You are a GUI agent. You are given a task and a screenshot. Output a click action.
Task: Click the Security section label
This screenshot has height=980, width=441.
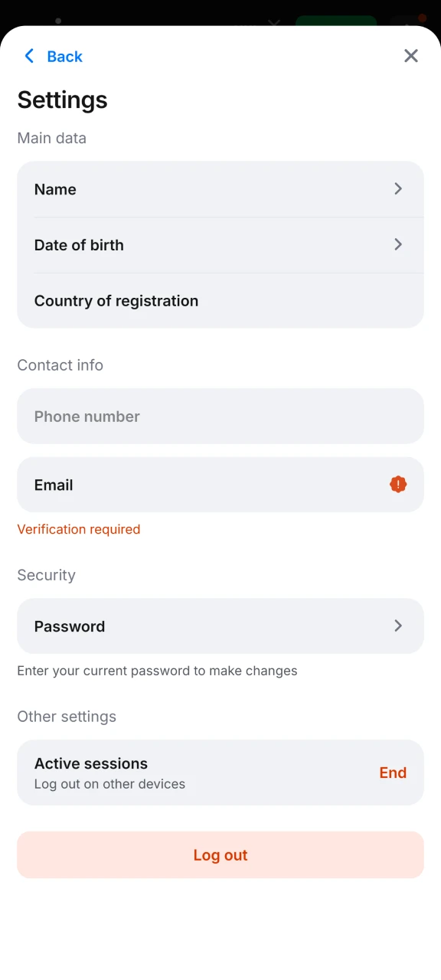tap(46, 575)
